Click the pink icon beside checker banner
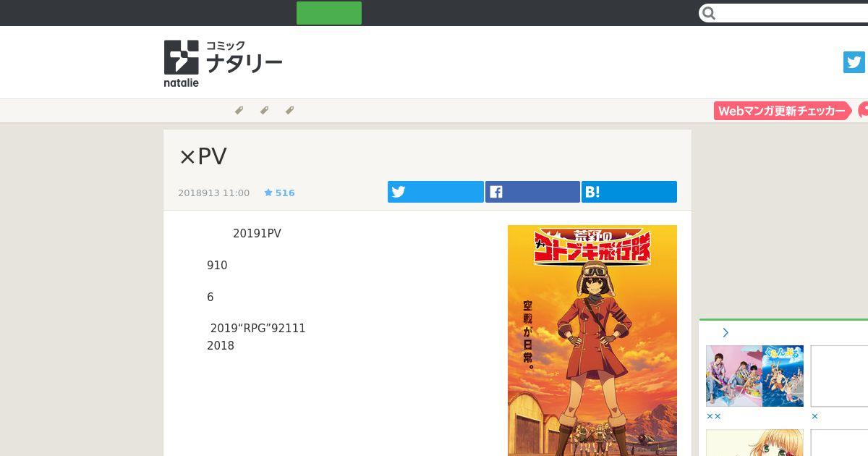 [x=863, y=111]
